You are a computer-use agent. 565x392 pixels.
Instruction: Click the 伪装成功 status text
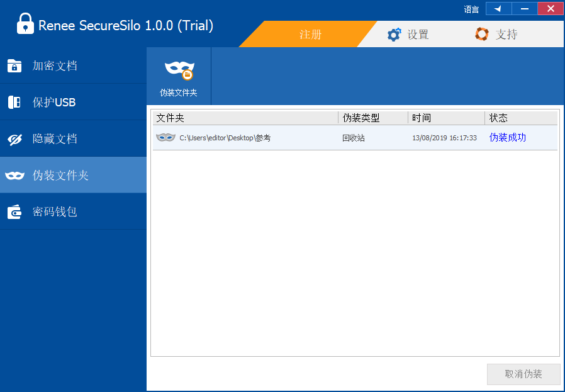tap(507, 137)
